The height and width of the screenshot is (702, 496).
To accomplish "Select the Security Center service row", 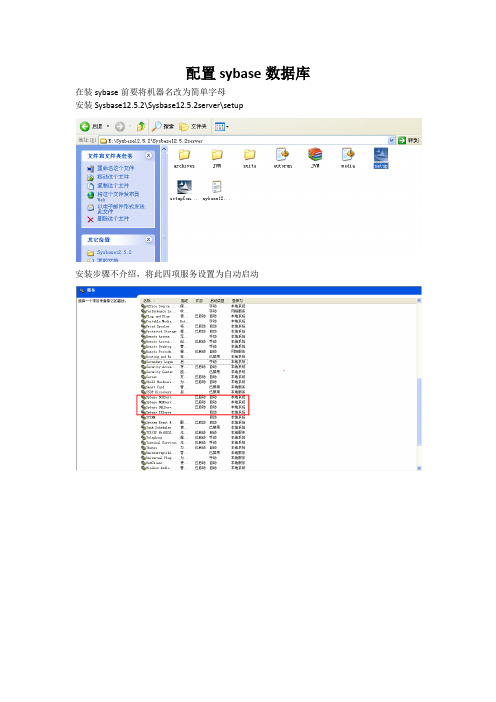I will (x=193, y=372).
